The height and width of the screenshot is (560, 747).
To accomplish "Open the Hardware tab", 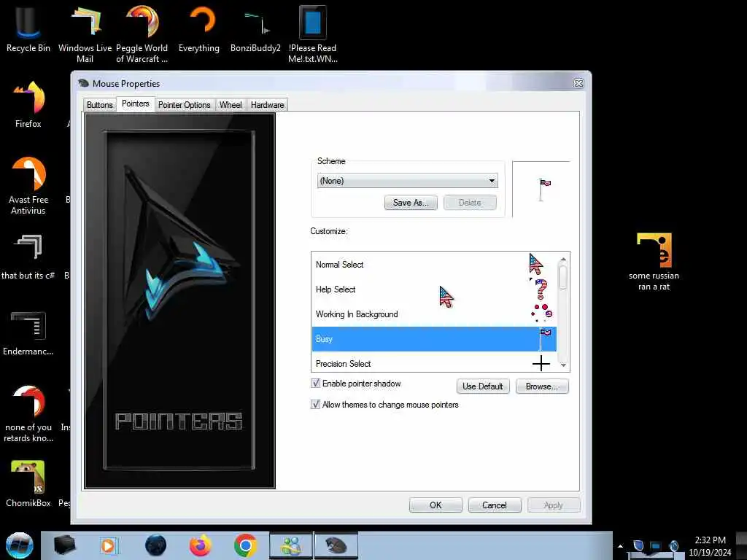I will 267,105.
